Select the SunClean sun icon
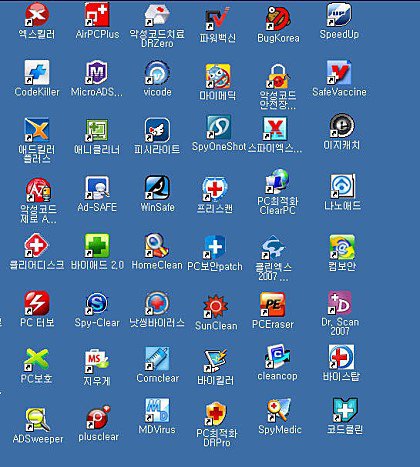The width and height of the screenshot is (420, 467). (216, 306)
